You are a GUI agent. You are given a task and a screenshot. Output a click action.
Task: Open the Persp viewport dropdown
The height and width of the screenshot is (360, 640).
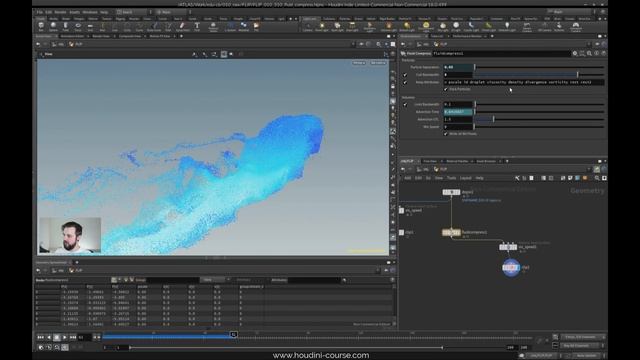359,63
